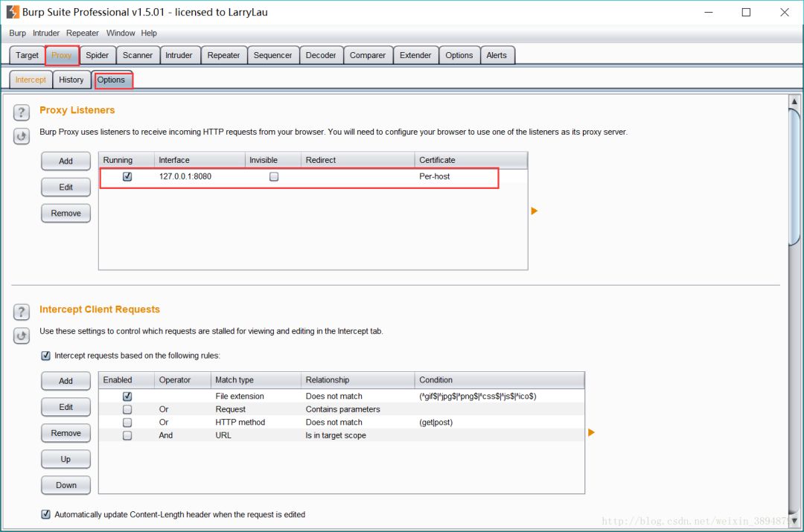The width and height of the screenshot is (804, 532).
Task: Switch to the Alerts tab
Action: (497, 55)
